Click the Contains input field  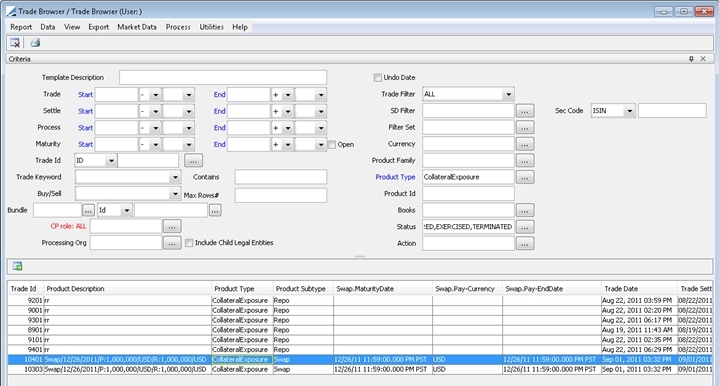tap(281, 177)
